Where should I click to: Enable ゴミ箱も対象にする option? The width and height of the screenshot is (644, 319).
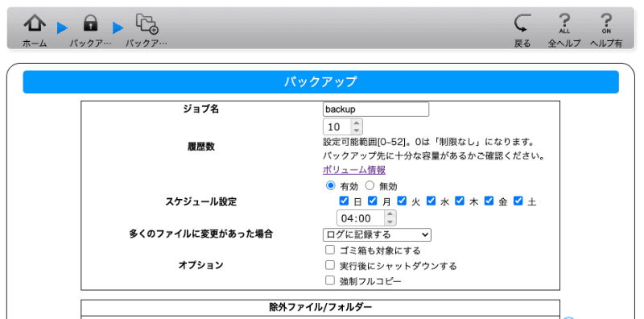pos(330,250)
